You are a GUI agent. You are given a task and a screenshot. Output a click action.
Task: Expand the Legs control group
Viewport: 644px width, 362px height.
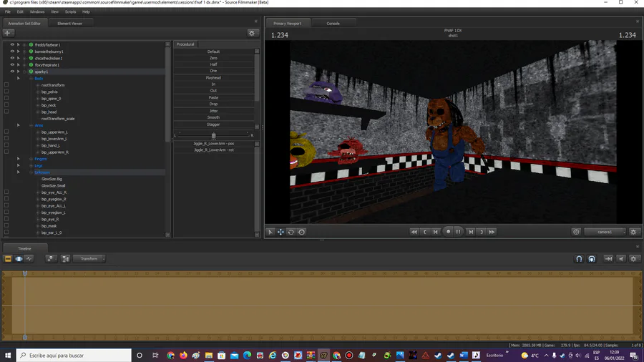coord(31,165)
